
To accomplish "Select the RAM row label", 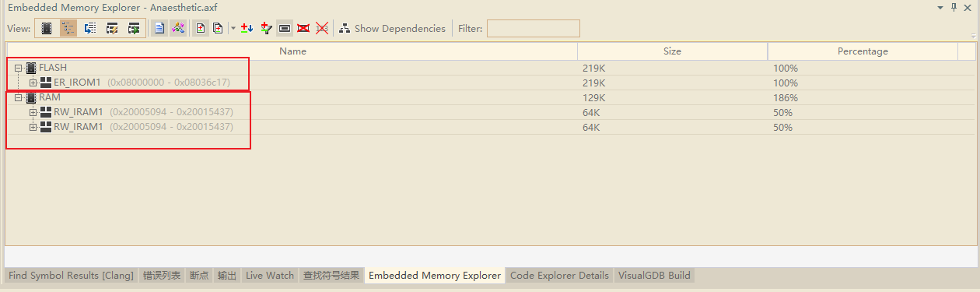I will 50,98.
